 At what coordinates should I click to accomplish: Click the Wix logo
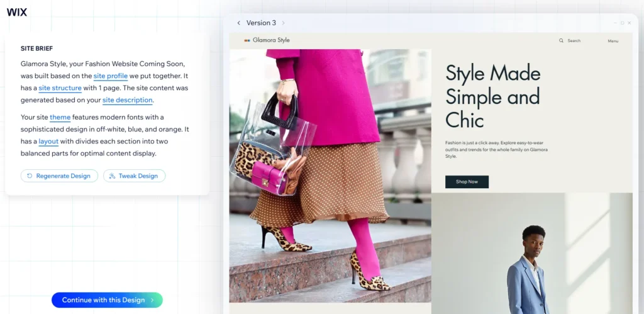tap(17, 13)
